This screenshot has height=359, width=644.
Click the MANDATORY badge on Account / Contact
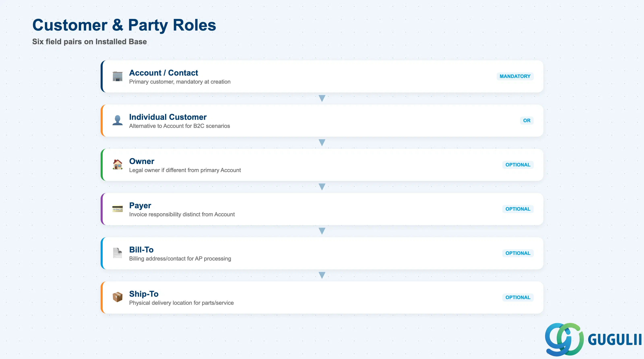pyautogui.click(x=515, y=76)
